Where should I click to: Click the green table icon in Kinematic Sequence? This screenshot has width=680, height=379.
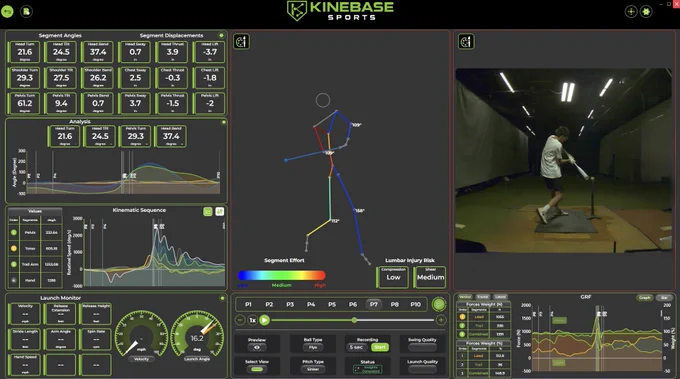(x=208, y=212)
